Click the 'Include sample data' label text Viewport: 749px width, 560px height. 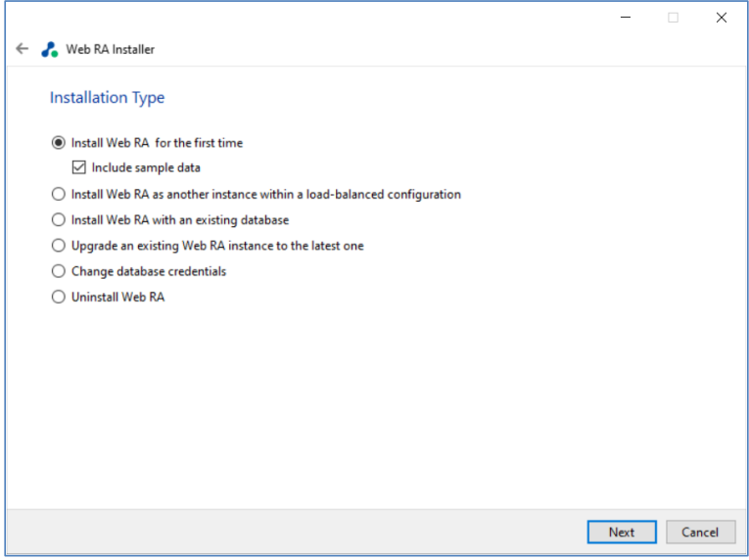146,167
